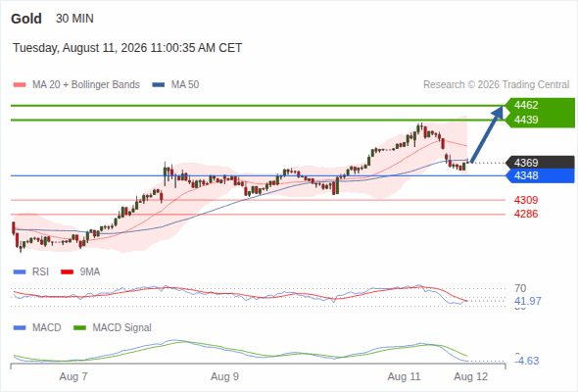Click the Research Trading Central copyright text
The image size is (578, 392).
[x=496, y=85]
